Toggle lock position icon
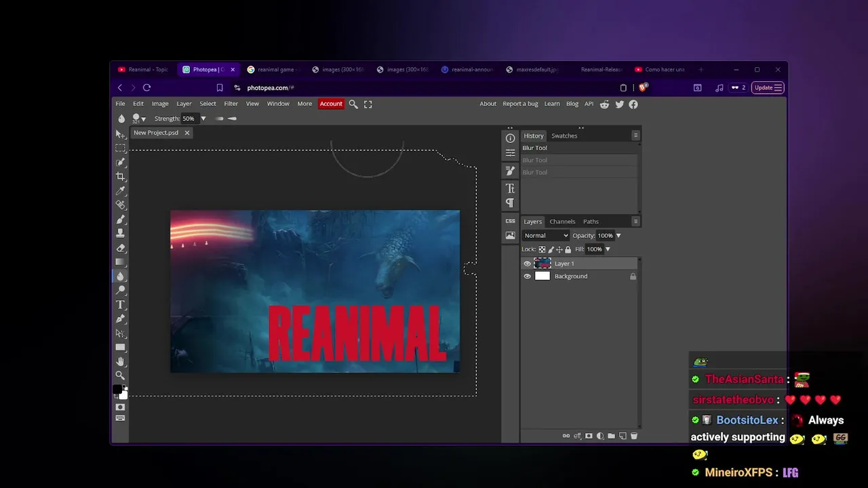The width and height of the screenshot is (868, 488). click(559, 249)
